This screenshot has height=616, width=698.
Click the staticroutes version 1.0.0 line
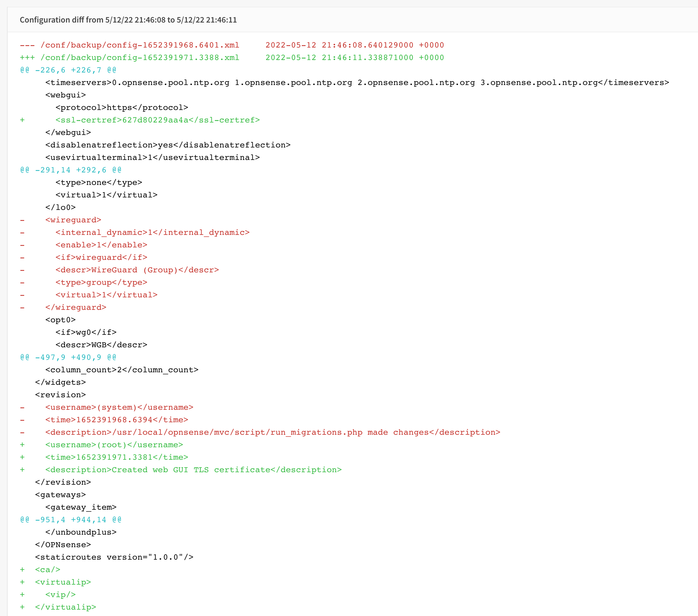click(x=114, y=557)
